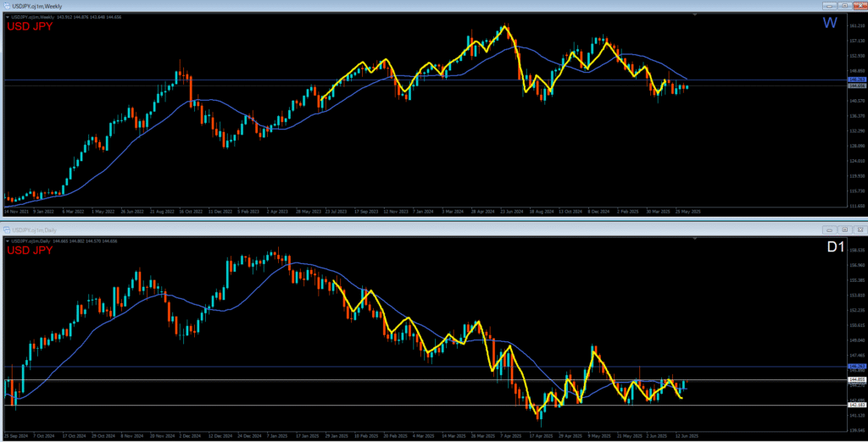Expand the Daily chart's symbol info arrow
Image resolution: width=868 pixels, height=442 pixels.
click(8, 241)
